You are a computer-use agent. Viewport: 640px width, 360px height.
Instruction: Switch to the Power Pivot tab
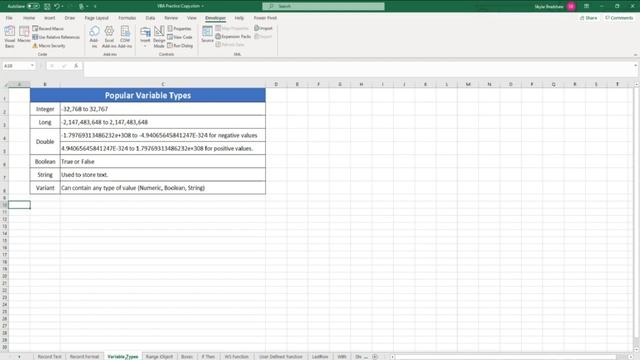click(x=265, y=18)
